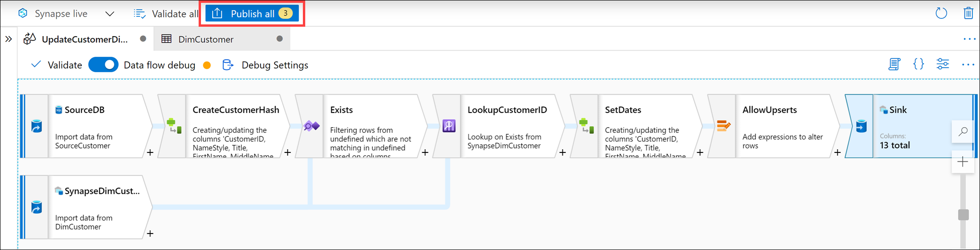Expand the left sidebar with the double chevron
The height and width of the screenshot is (250, 980).
8,39
